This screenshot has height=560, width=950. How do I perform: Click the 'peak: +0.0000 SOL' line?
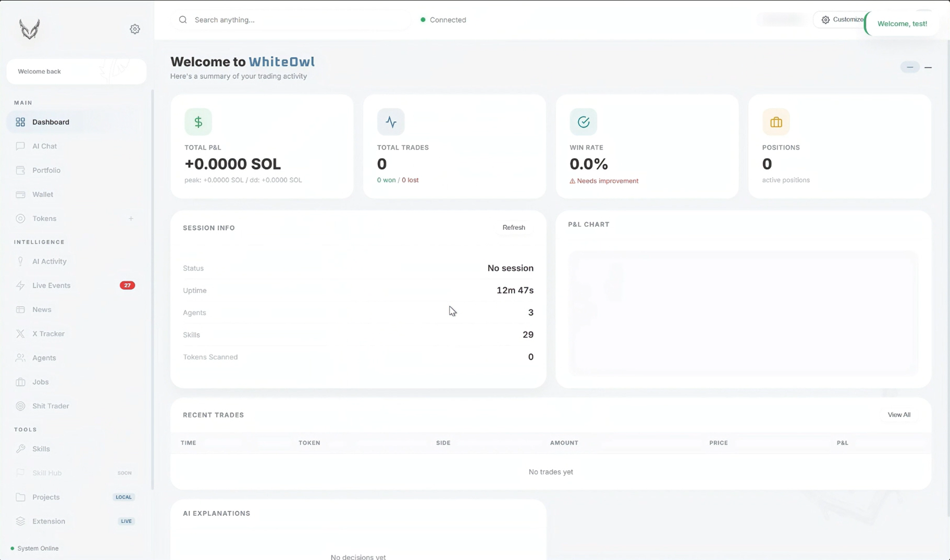243,180
